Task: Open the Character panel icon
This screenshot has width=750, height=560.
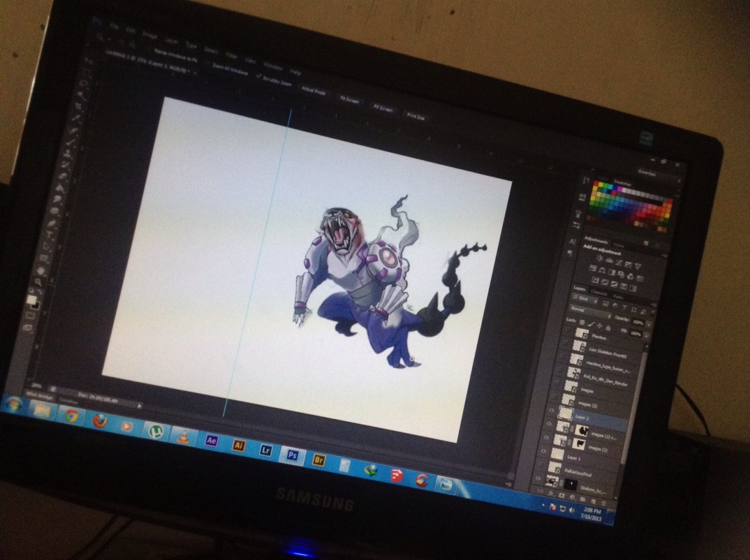Action: point(573,241)
